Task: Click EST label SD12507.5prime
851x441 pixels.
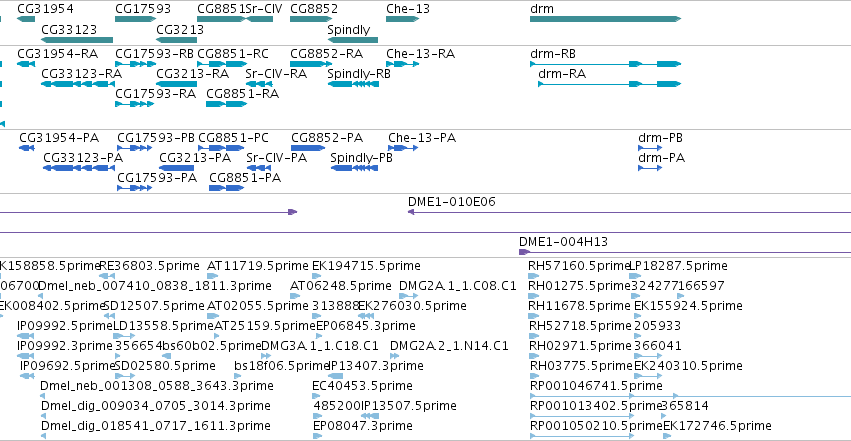Action: coord(154,306)
